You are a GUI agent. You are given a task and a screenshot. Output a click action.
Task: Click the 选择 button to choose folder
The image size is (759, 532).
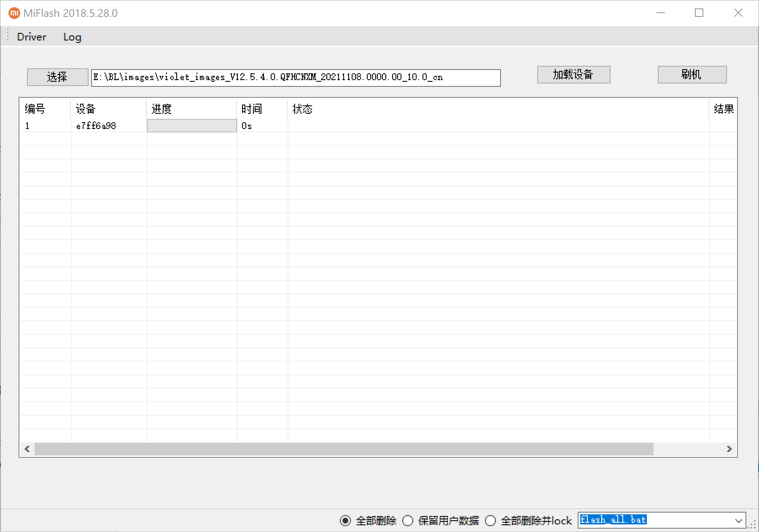point(57,77)
